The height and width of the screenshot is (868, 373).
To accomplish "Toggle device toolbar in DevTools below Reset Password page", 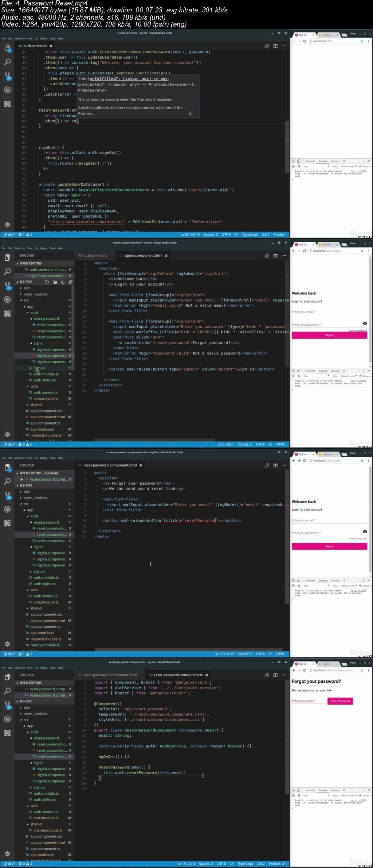I will (x=298, y=790).
